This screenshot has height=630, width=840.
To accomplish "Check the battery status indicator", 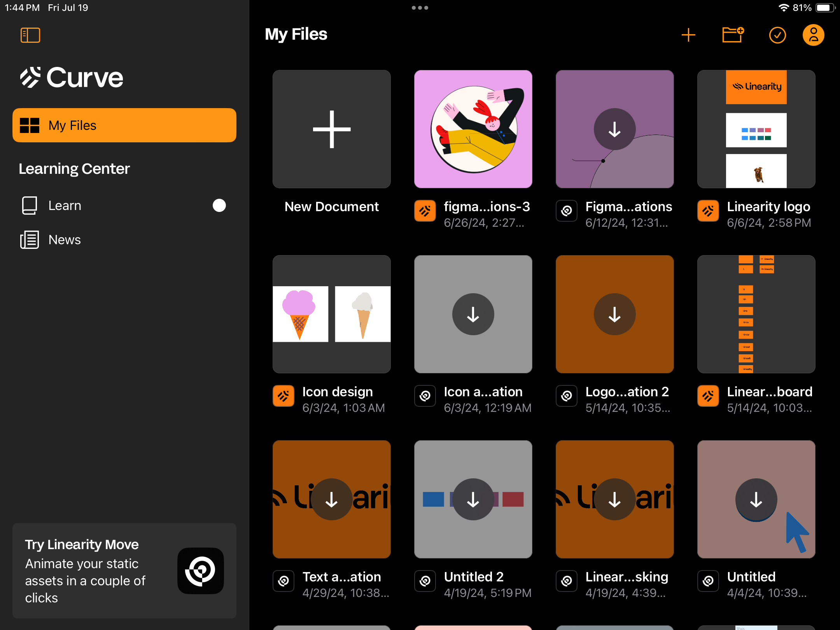I will [826, 8].
